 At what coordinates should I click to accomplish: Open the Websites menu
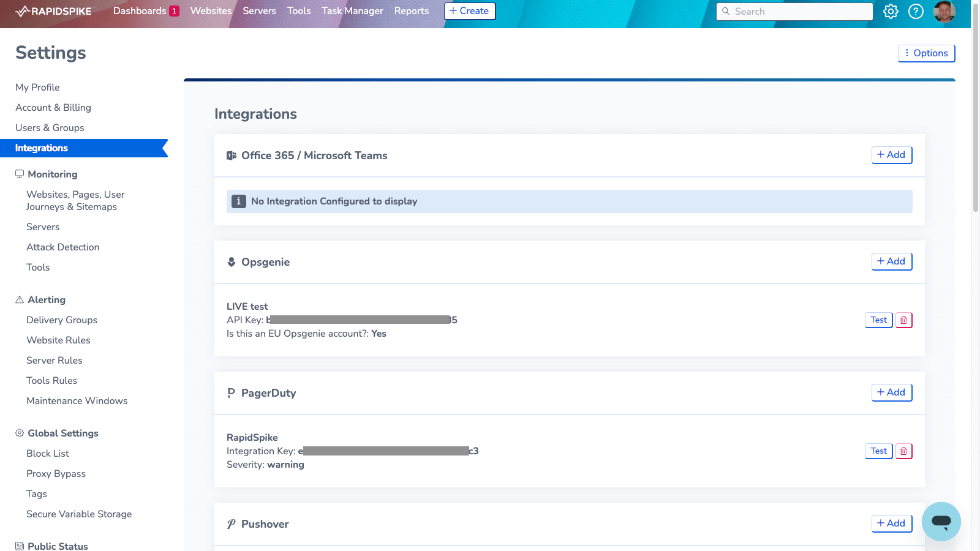pos(211,11)
